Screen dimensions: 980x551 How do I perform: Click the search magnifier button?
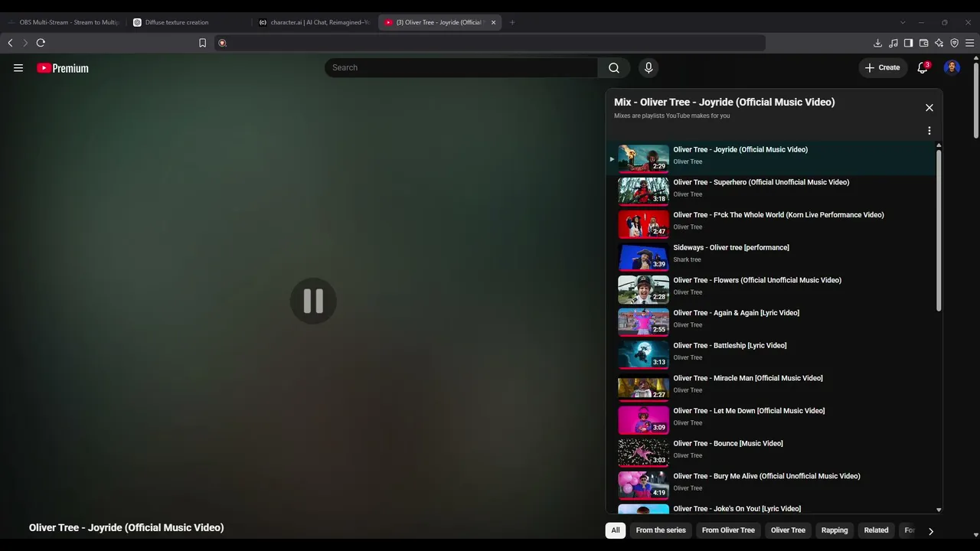pyautogui.click(x=614, y=68)
